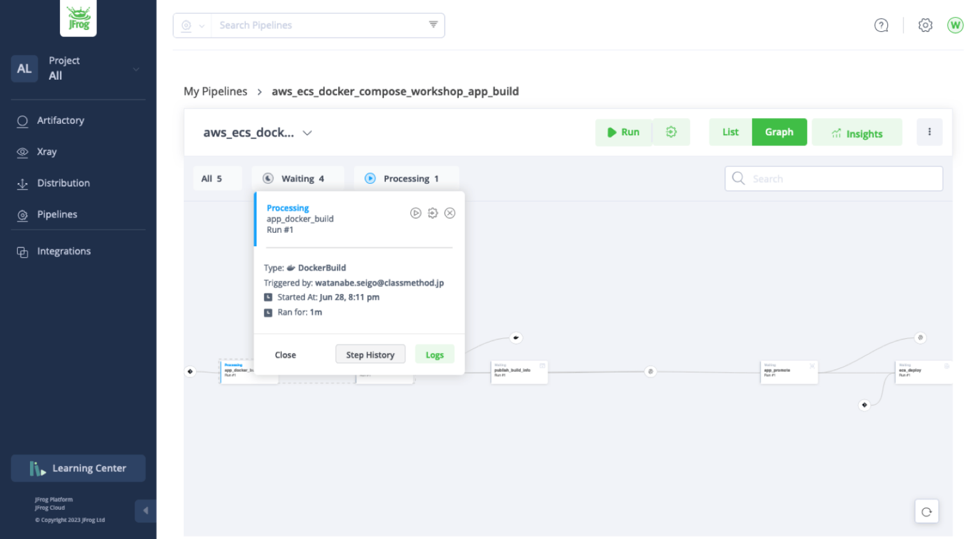The image size is (980, 539).
Task: Switch to List view
Action: (730, 132)
